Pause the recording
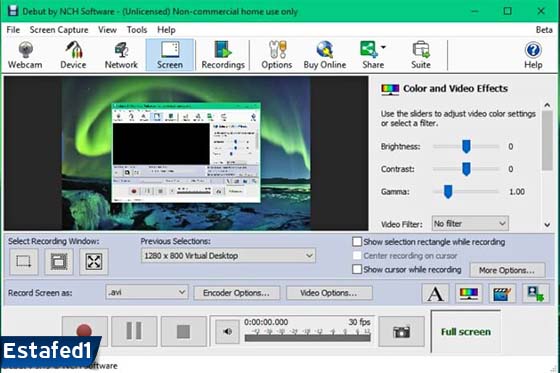Image resolution: width=560 pixels, height=373 pixels. click(x=134, y=331)
